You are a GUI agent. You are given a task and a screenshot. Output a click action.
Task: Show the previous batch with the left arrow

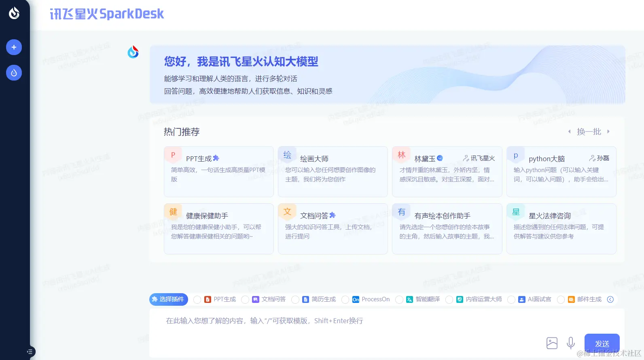[x=570, y=132]
